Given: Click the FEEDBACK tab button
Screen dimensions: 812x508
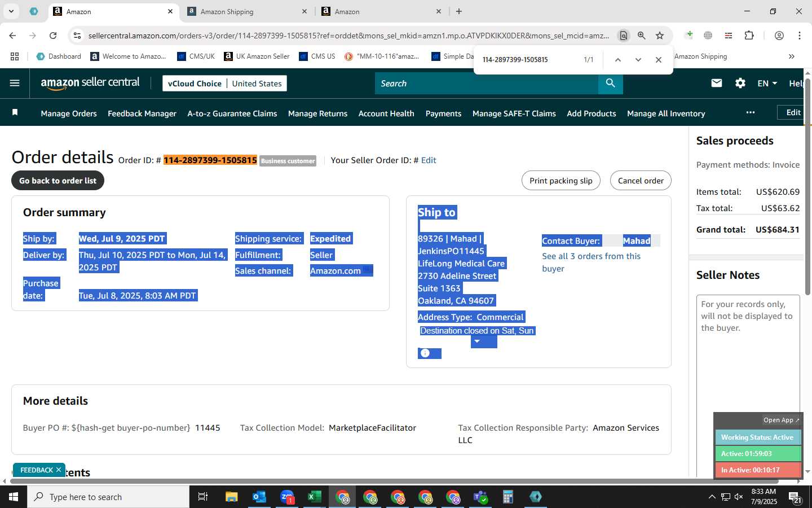Looking at the screenshot, I should pos(37,470).
